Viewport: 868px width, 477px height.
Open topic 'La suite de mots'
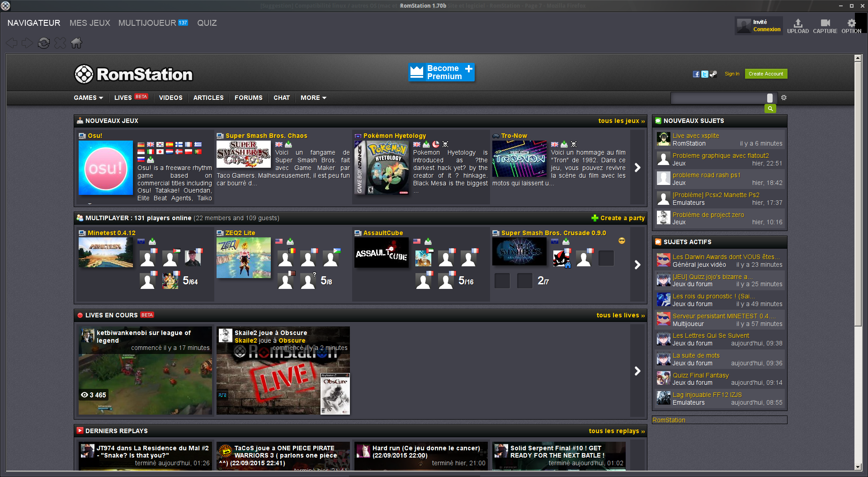(696, 355)
